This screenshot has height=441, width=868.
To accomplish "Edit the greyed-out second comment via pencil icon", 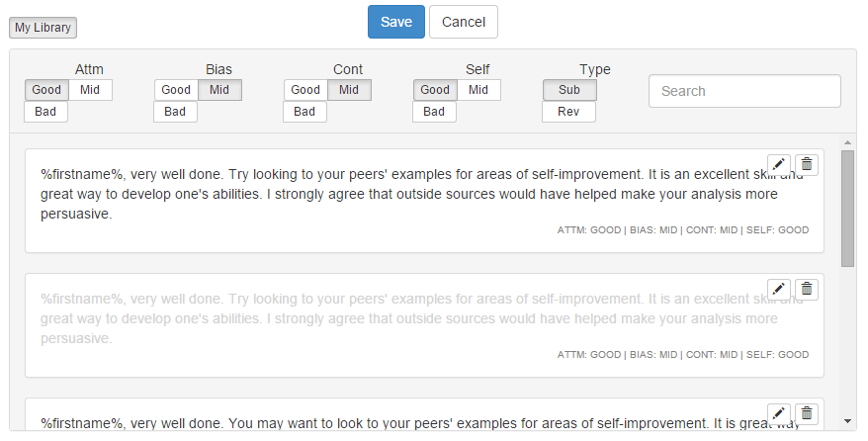I will coord(779,289).
